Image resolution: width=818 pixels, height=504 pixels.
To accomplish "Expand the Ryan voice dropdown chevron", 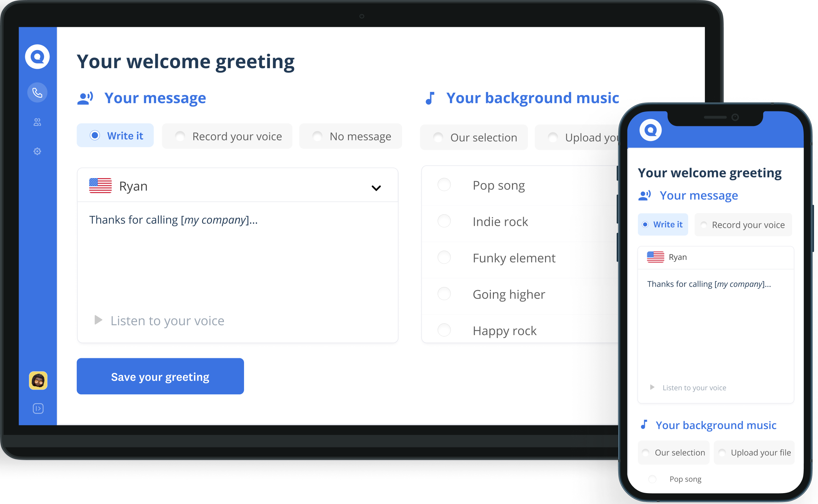I will point(376,188).
